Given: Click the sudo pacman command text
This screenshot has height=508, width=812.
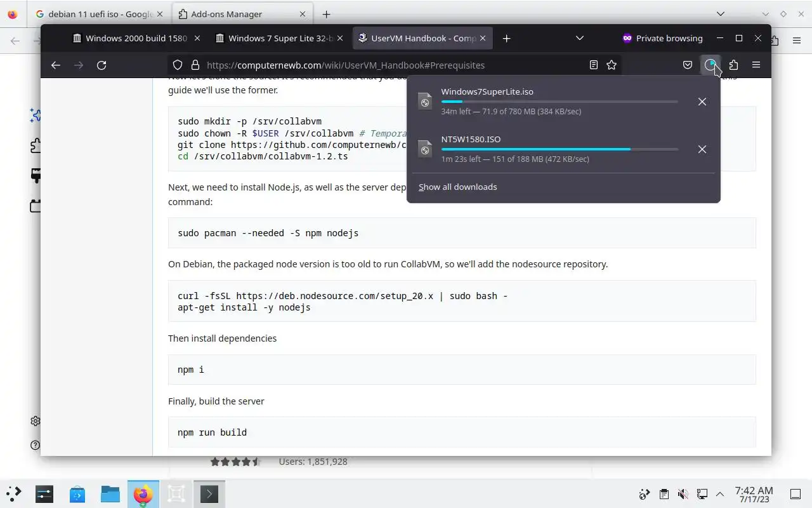Looking at the screenshot, I should pyautogui.click(x=268, y=233).
